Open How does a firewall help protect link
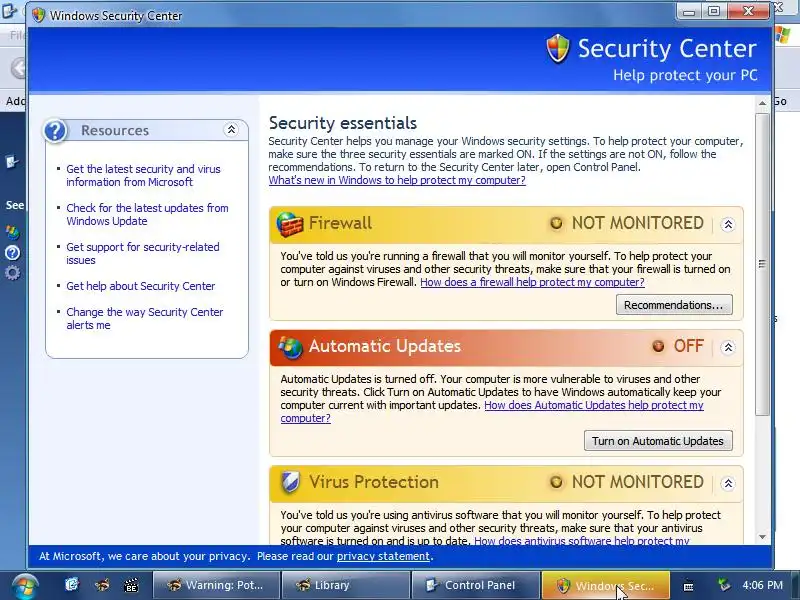This screenshot has height=600, width=800. (532, 282)
